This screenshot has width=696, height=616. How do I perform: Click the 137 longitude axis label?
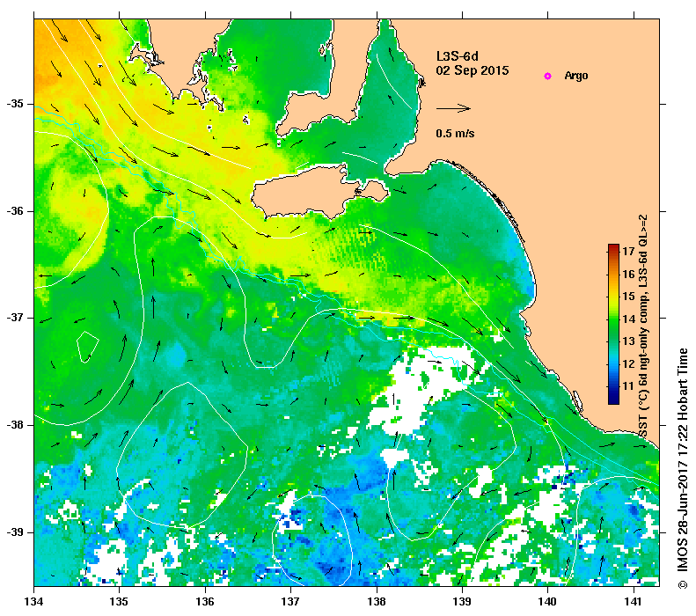coord(290,602)
